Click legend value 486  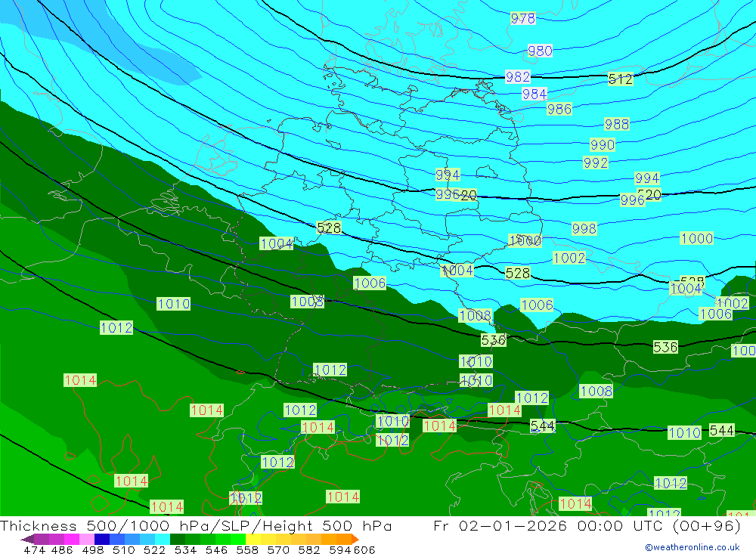click(x=62, y=549)
